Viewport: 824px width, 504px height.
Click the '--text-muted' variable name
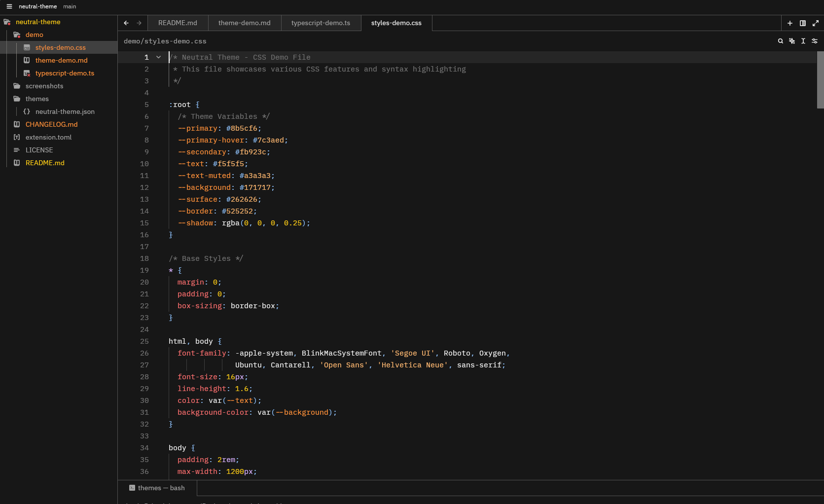(204, 176)
